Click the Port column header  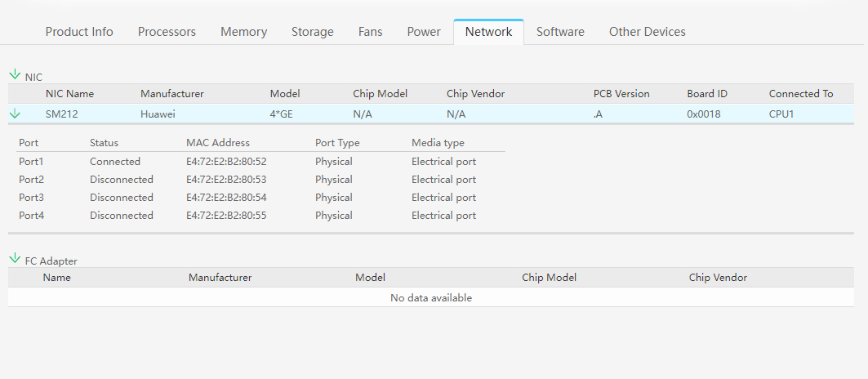[29, 142]
